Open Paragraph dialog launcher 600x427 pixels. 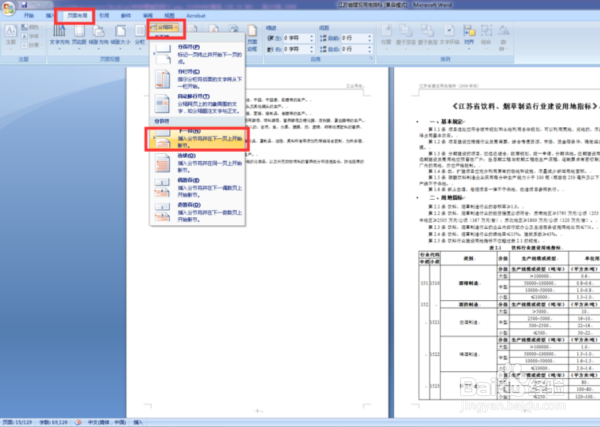(371, 59)
